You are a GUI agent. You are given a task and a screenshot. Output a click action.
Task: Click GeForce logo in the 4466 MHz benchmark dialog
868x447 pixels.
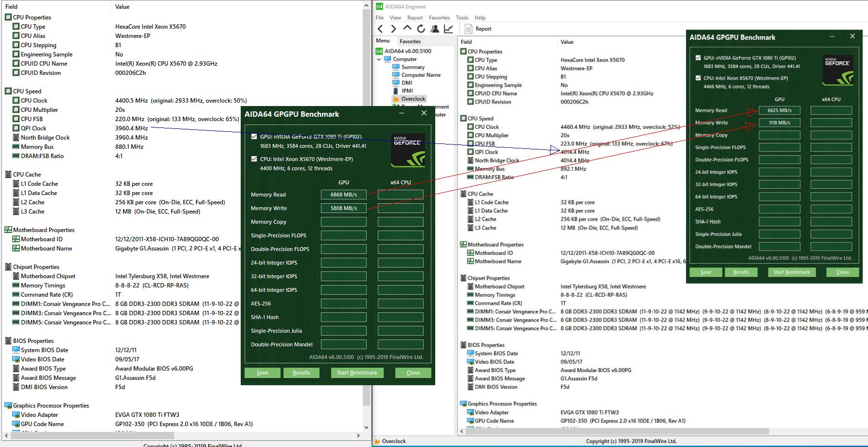(x=838, y=71)
